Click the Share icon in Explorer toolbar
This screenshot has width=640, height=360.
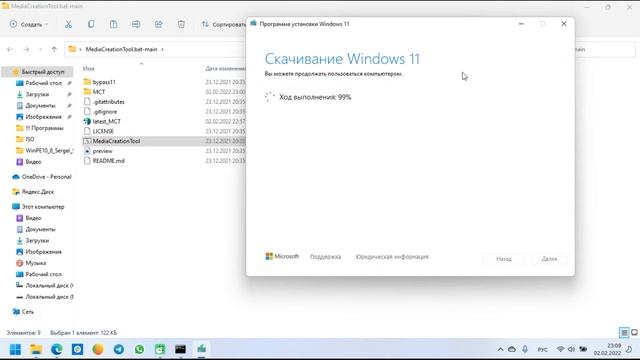click(158, 24)
